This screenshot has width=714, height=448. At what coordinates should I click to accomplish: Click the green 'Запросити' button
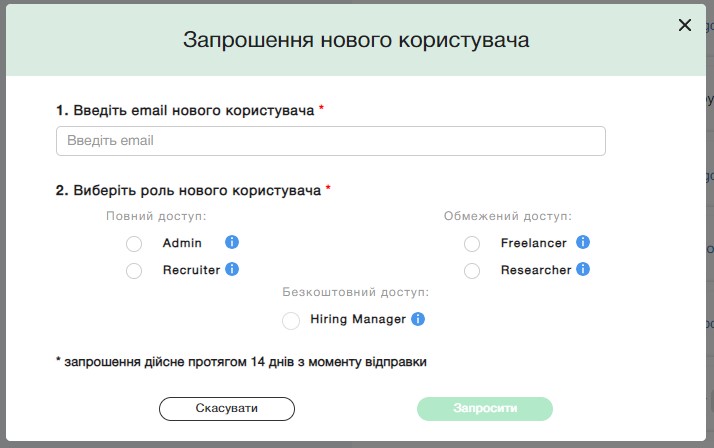tap(485, 409)
